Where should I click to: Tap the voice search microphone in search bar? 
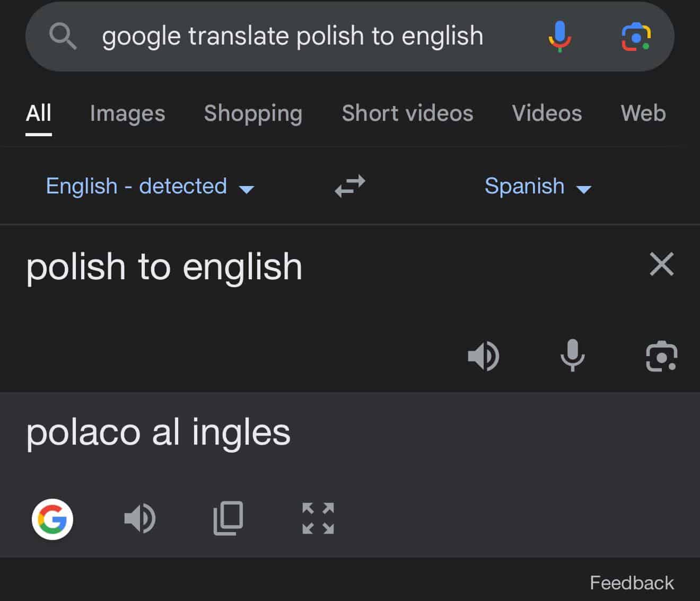[559, 37]
